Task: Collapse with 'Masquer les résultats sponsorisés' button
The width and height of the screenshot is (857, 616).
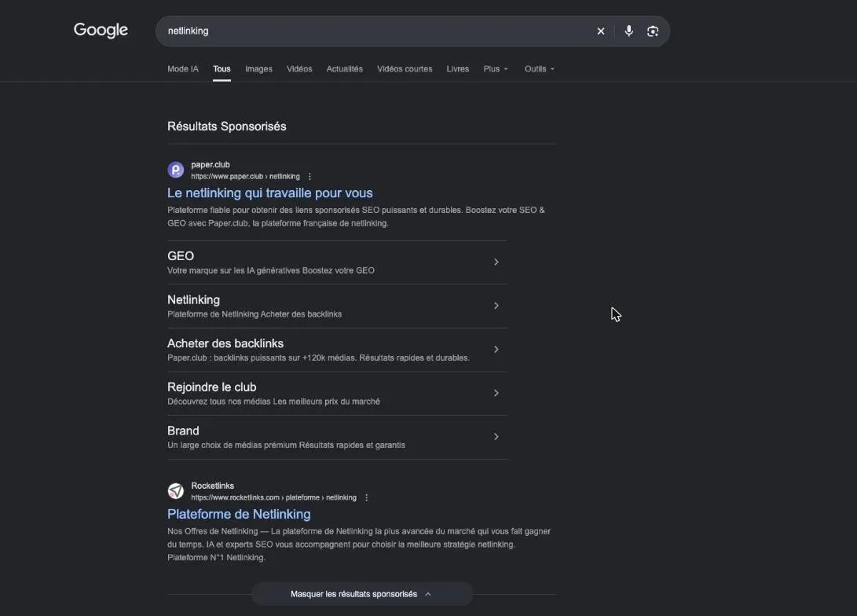Action: coord(362,594)
